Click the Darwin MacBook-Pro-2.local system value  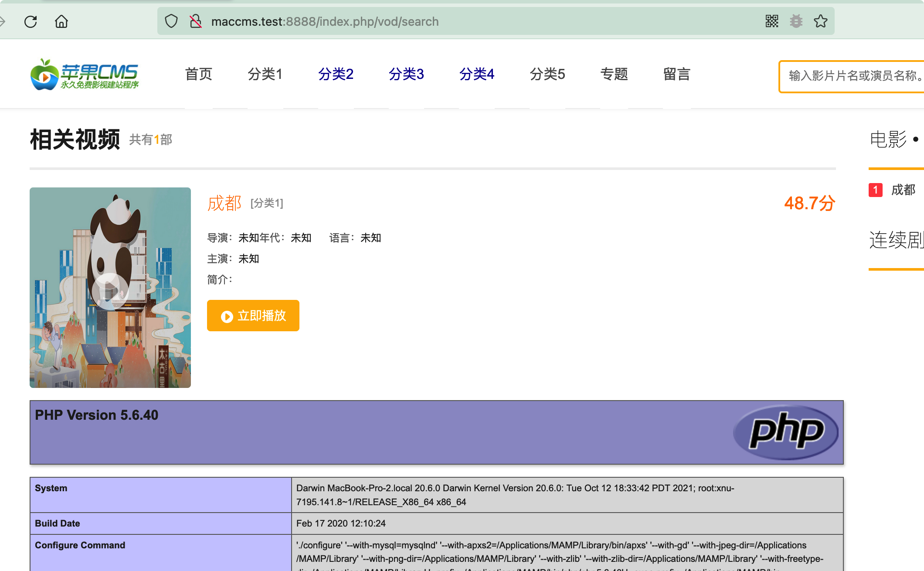click(x=515, y=495)
